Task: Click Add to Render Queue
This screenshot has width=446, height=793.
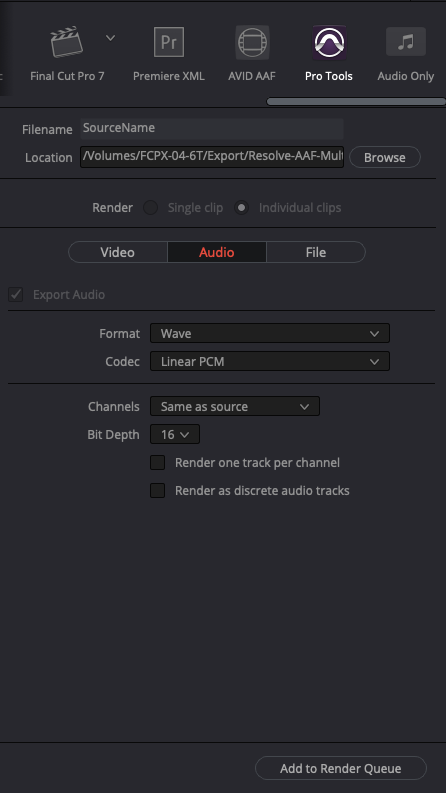Action: click(341, 768)
